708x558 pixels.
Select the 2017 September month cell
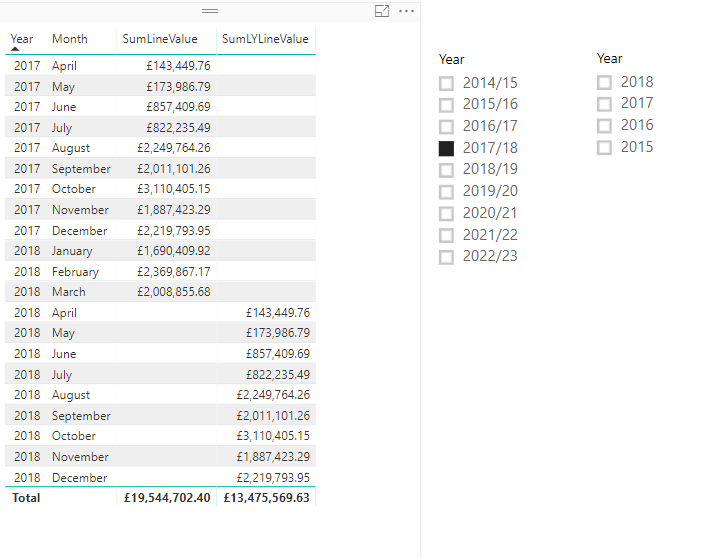(81, 168)
